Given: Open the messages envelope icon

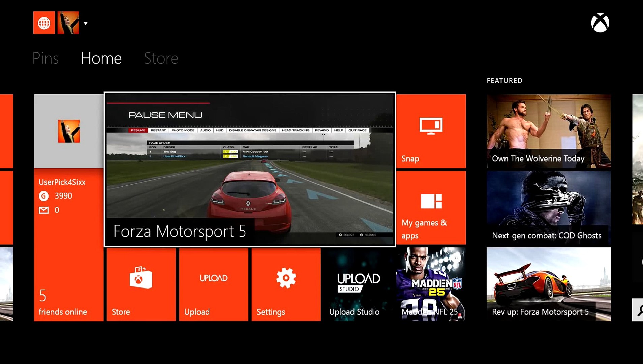Looking at the screenshot, I should point(44,210).
